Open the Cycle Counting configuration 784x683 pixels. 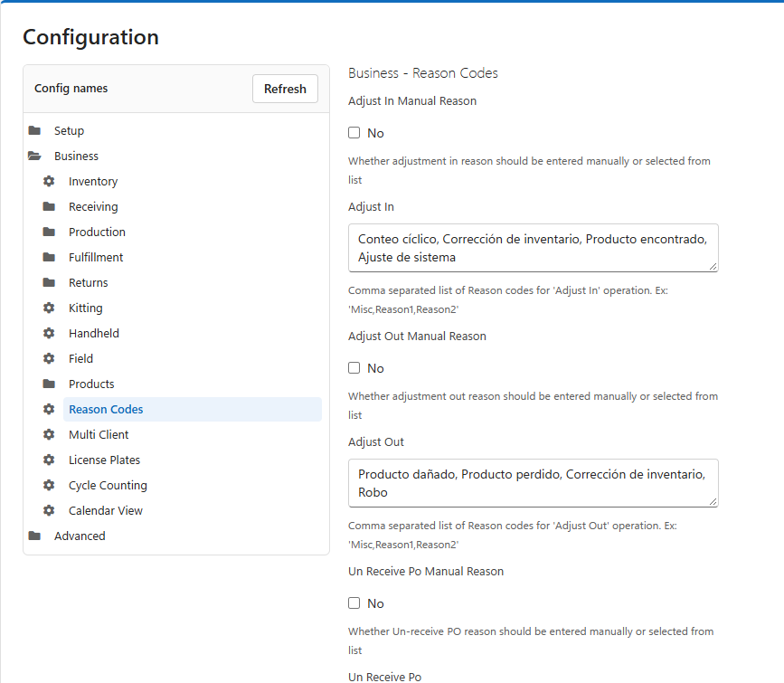pyautogui.click(x=108, y=485)
